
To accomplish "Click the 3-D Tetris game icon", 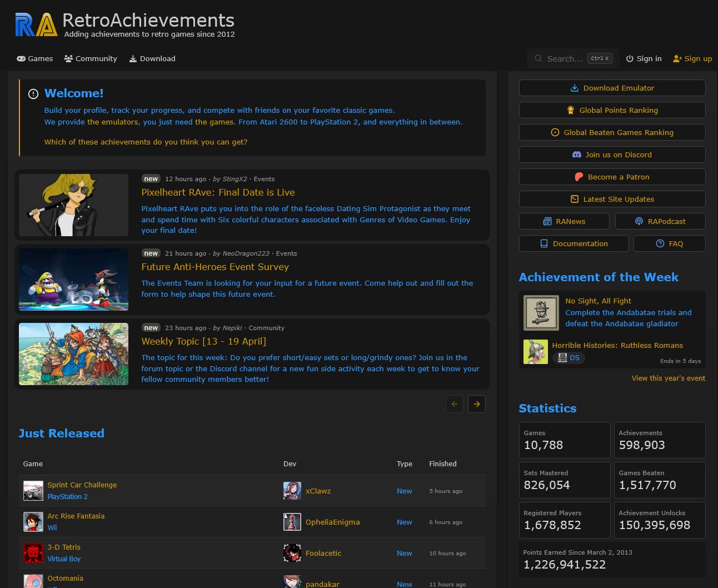I will [x=33, y=553].
